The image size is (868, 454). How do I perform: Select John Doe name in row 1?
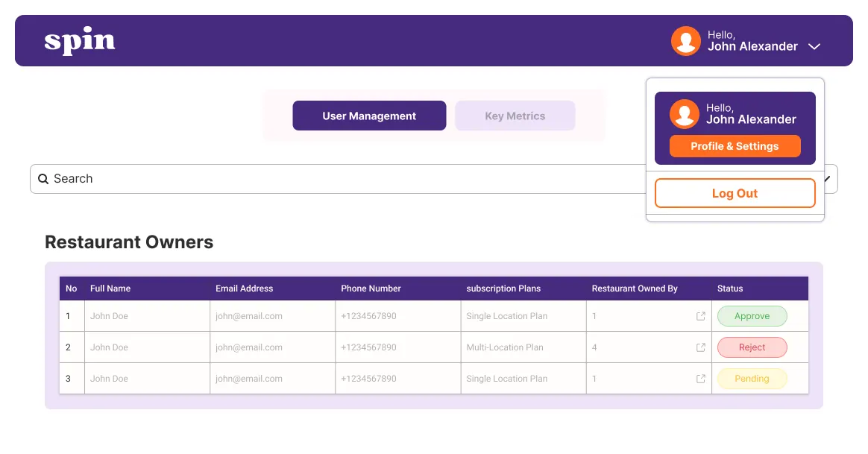109,316
